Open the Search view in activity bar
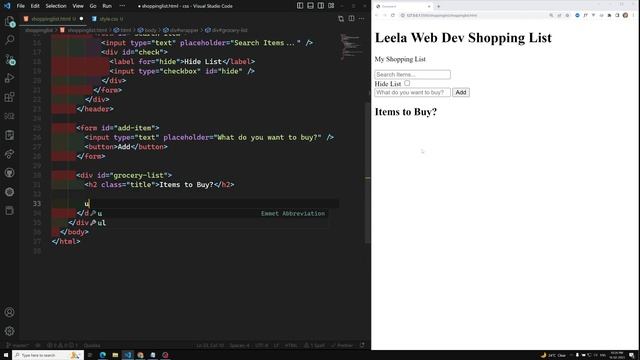 pos(9,40)
